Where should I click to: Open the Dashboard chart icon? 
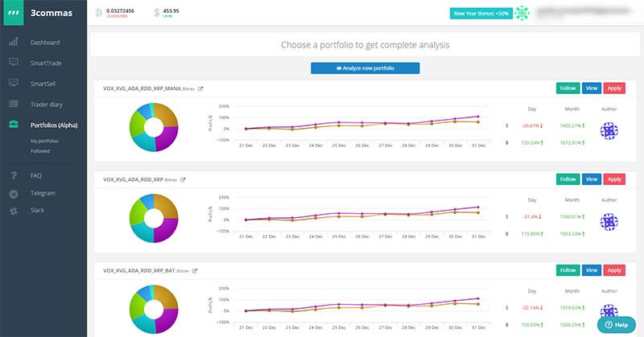[14, 42]
